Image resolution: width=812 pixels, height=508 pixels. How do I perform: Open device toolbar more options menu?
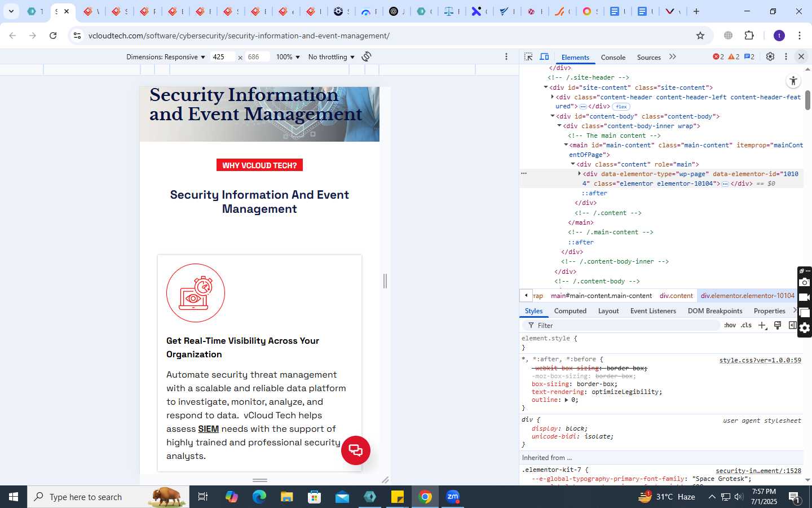click(506, 56)
